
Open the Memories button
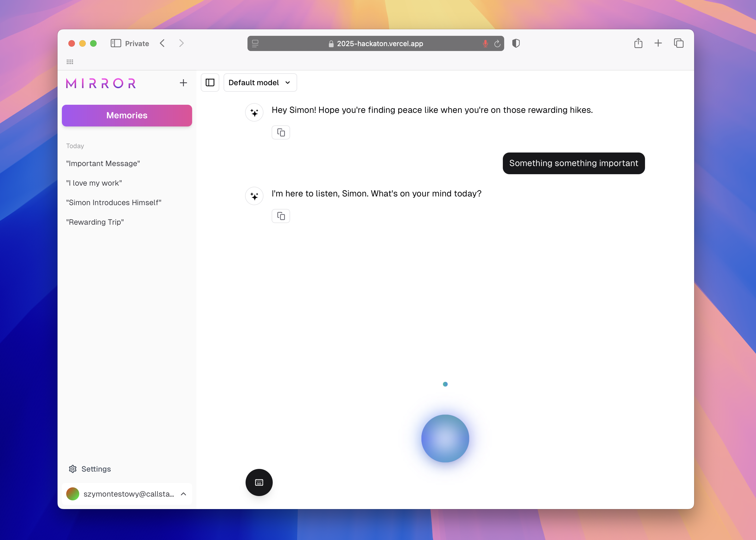[x=127, y=115]
